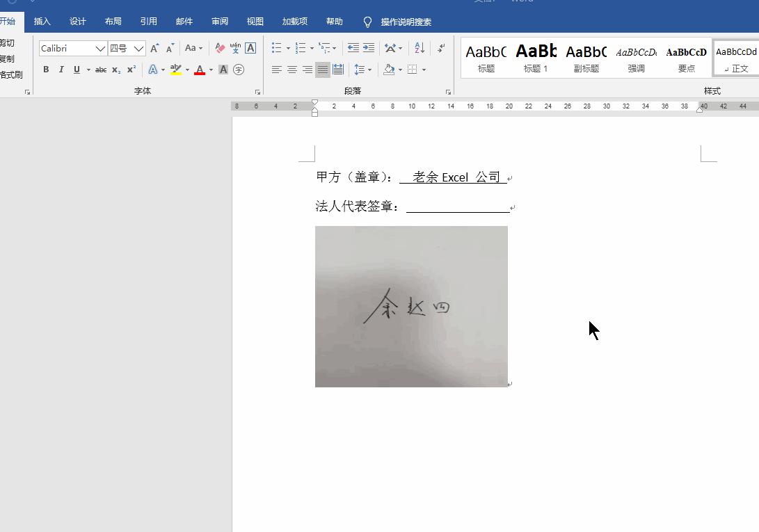Image resolution: width=759 pixels, height=532 pixels.
Task: Toggle the underline formatting
Action: pyautogui.click(x=76, y=70)
